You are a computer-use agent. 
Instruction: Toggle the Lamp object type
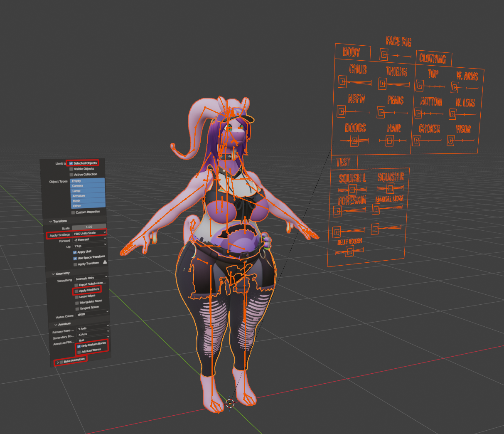tap(88, 190)
